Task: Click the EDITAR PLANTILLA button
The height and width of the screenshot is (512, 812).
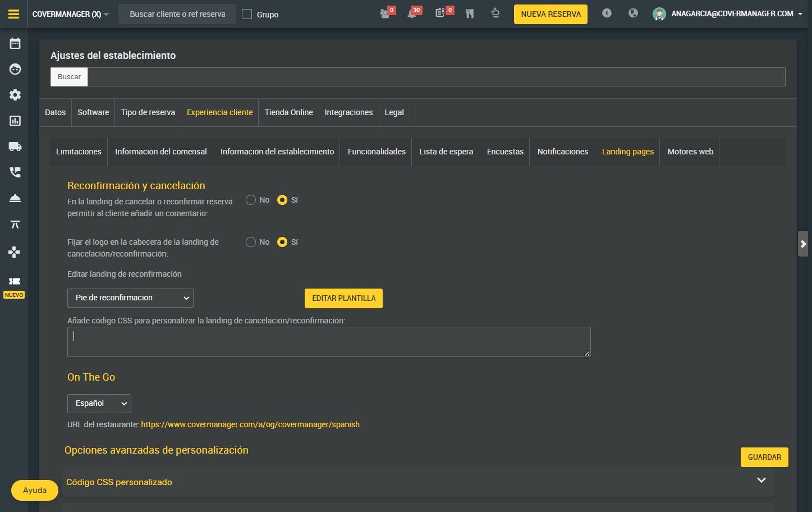Action: click(x=343, y=298)
